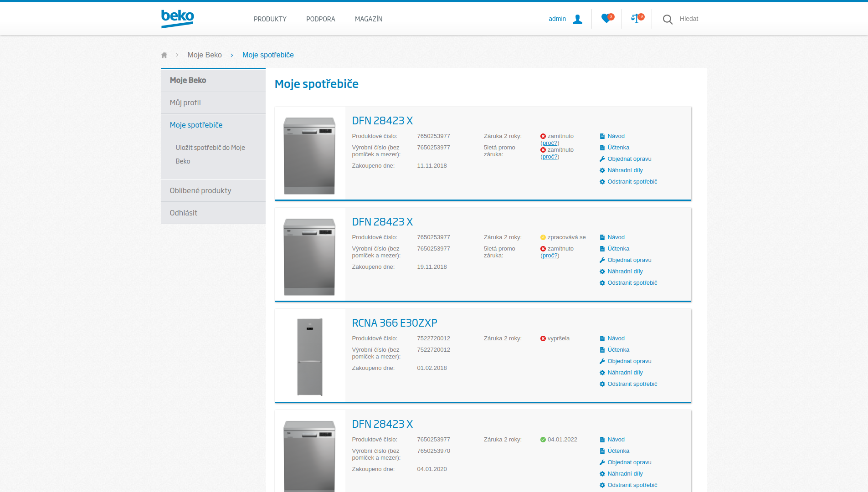Screen dimensions: 868x492
Task: Open DFN 28423 X title bought 04.01.2020
Action: tap(382, 424)
